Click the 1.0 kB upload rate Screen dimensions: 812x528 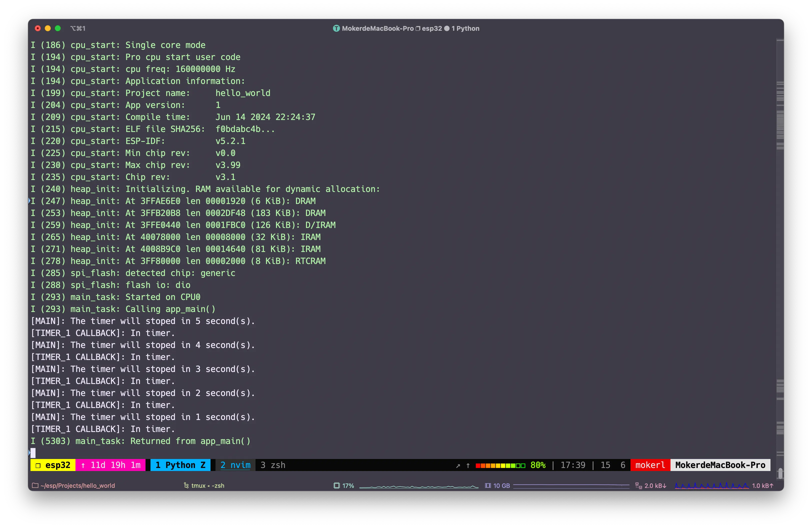click(x=763, y=485)
